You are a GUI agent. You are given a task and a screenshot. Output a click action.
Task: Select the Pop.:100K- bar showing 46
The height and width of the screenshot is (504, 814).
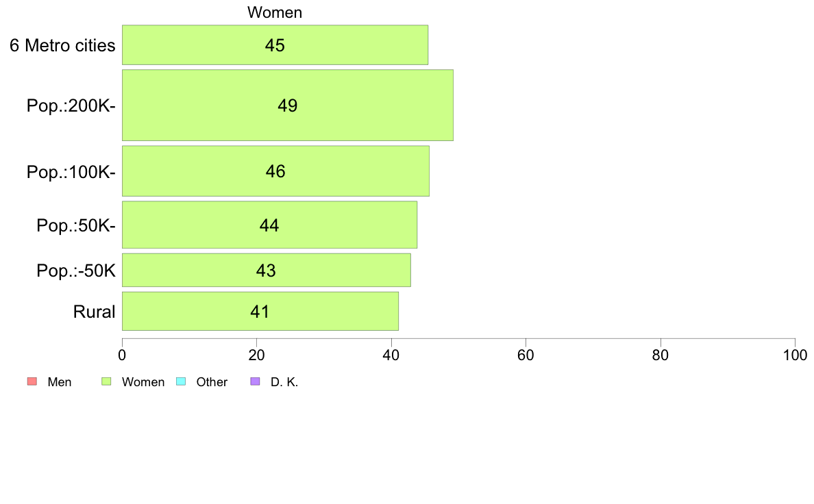[x=275, y=171]
